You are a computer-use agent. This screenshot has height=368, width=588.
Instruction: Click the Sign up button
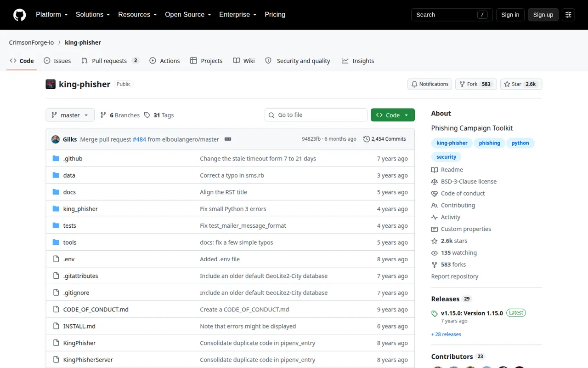tap(543, 15)
